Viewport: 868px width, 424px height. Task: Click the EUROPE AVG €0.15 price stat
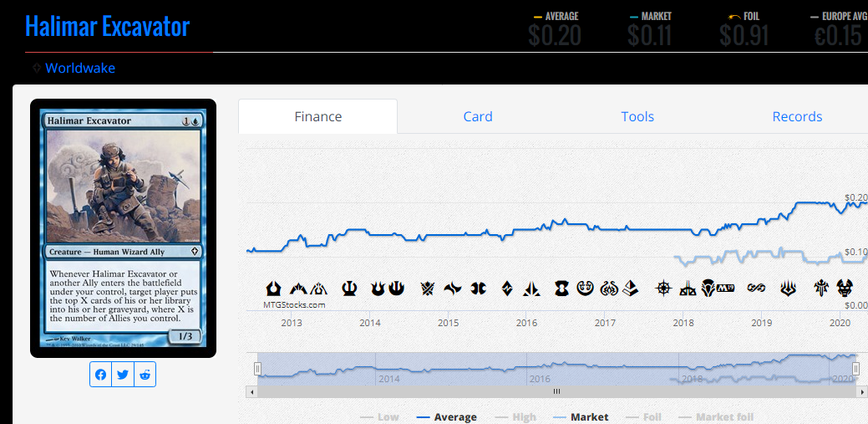coord(838,28)
